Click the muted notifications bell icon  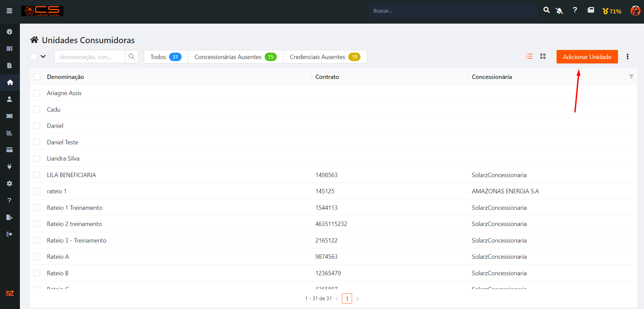pyautogui.click(x=559, y=11)
